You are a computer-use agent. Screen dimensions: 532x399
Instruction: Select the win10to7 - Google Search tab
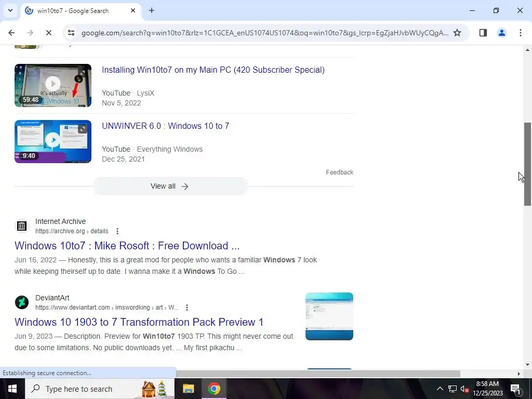coord(81,11)
